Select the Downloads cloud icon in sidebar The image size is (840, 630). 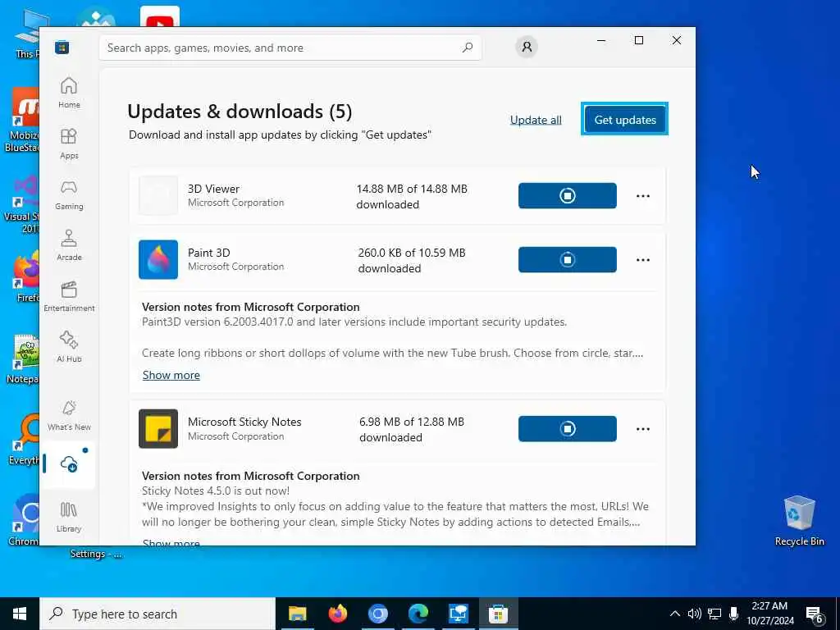tap(69, 464)
